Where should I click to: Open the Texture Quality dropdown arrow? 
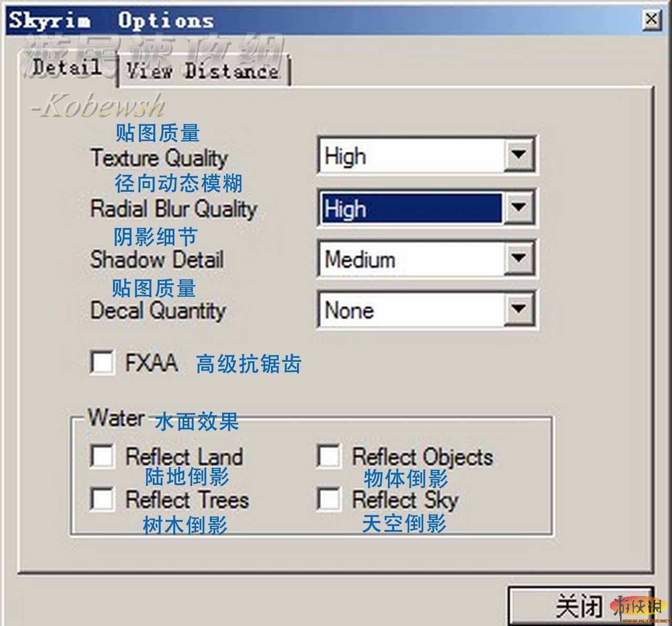click(x=519, y=155)
